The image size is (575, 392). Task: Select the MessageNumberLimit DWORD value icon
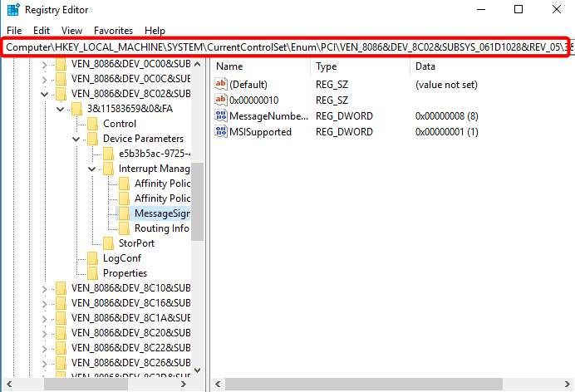pos(221,116)
